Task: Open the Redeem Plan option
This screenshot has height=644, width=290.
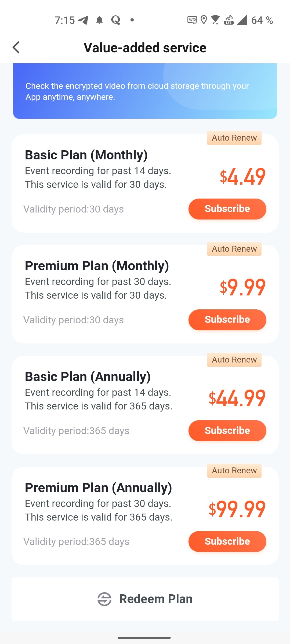Action: 145,599
